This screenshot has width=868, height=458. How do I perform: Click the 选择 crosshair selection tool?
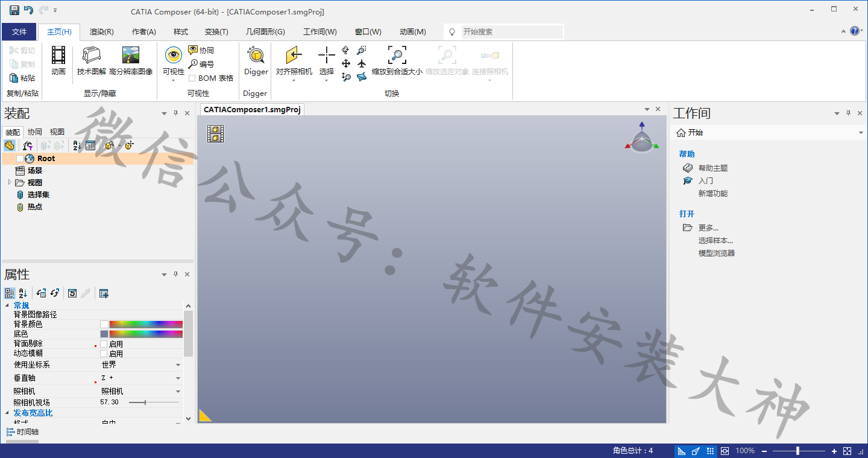coord(327,56)
